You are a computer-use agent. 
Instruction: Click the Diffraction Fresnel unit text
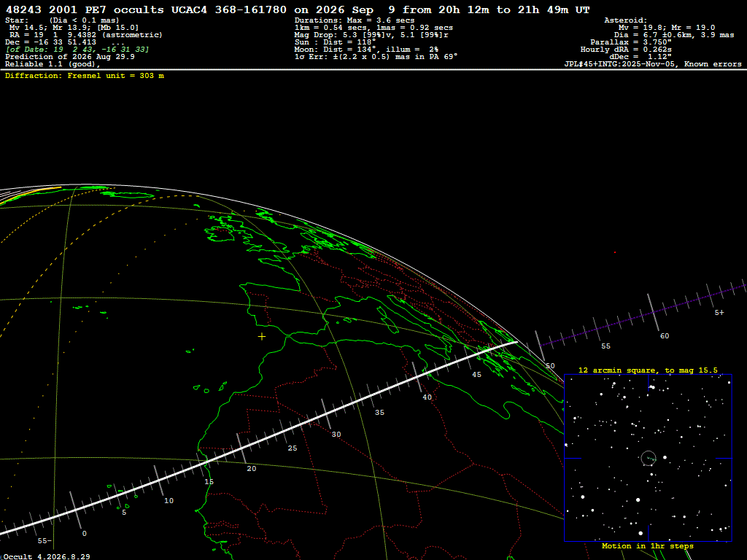click(85, 76)
